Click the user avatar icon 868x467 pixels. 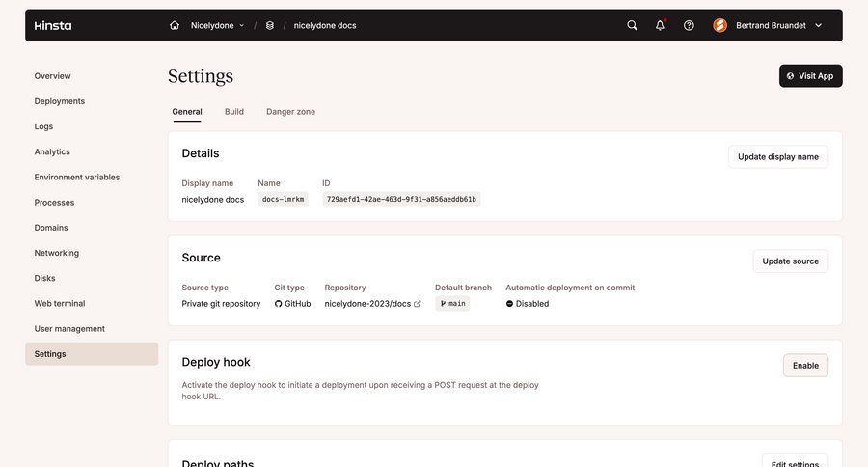719,25
